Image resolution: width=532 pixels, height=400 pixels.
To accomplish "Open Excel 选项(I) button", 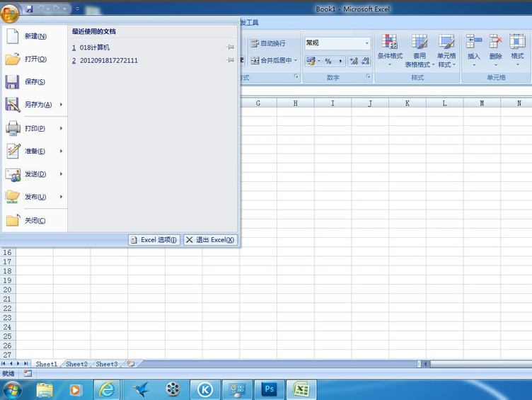I will pyautogui.click(x=154, y=240).
